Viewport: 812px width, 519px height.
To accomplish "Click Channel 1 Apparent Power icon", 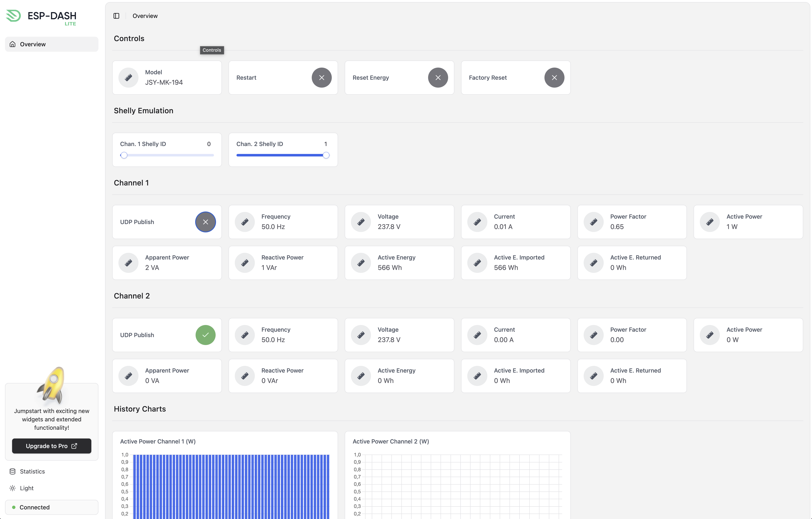I will [x=128, y=263].
